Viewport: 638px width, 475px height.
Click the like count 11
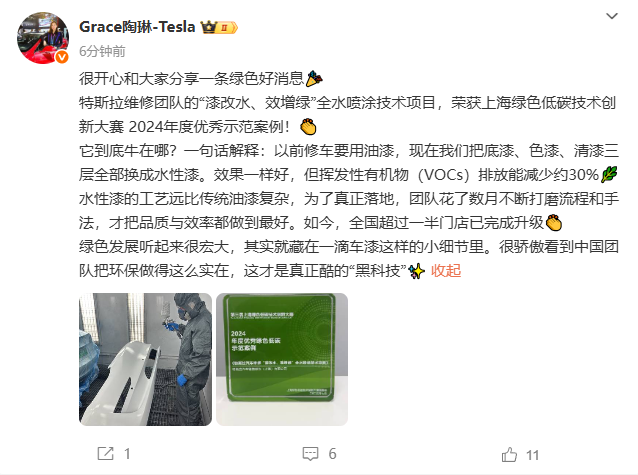pos(532,455)
